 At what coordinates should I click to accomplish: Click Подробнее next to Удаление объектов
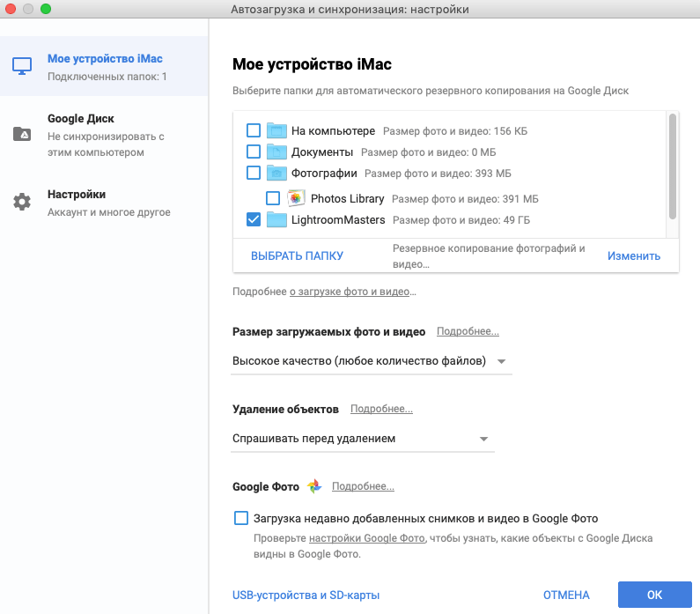pos(381,409)
